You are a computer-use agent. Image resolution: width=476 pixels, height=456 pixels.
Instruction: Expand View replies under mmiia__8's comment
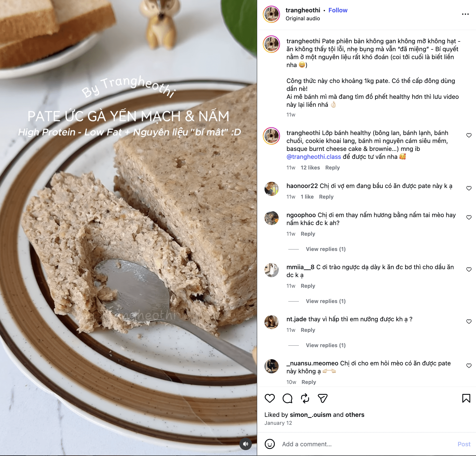pyautogui.click(x=326, y=301)
